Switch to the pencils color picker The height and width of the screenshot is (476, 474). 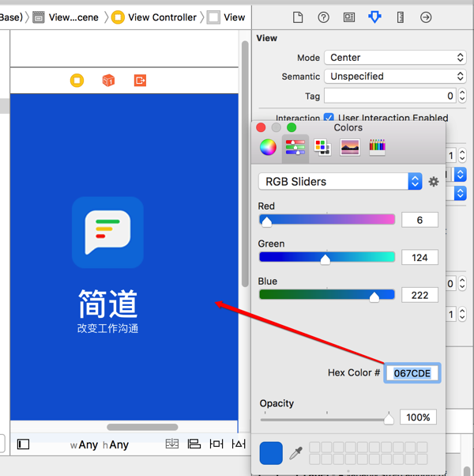(377, 147)
